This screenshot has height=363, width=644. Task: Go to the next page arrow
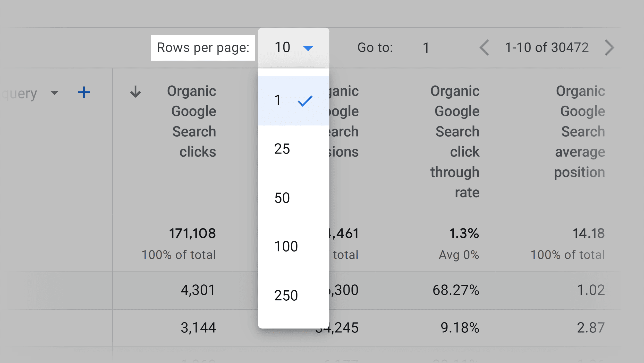point(609,48)
